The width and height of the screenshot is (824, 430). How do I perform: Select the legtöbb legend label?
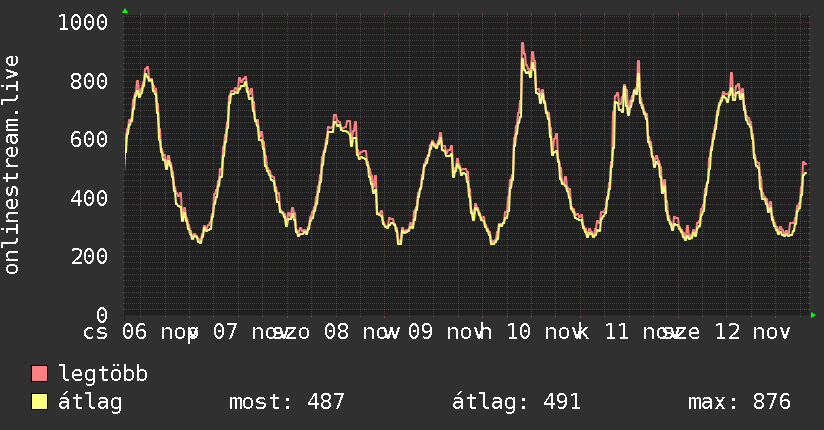point(103,374)
